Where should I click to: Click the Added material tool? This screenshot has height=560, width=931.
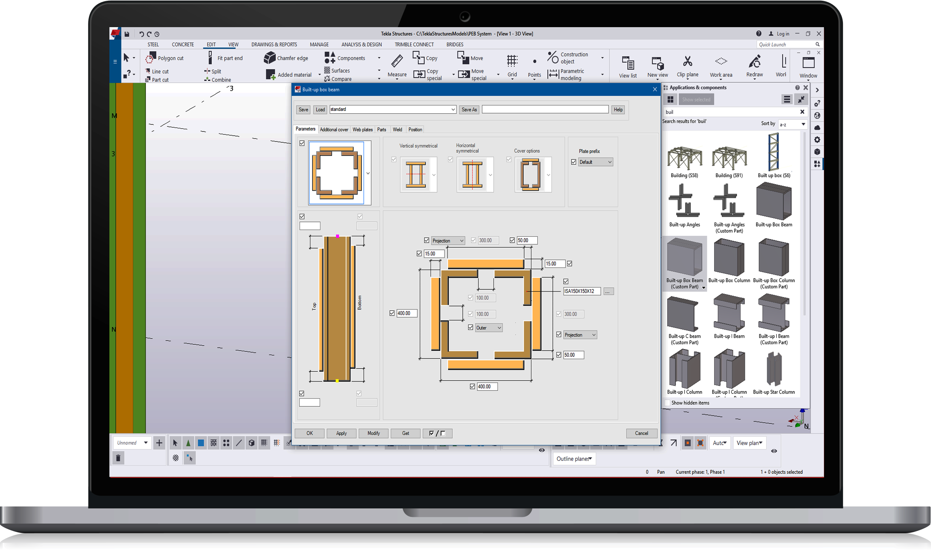289,74
